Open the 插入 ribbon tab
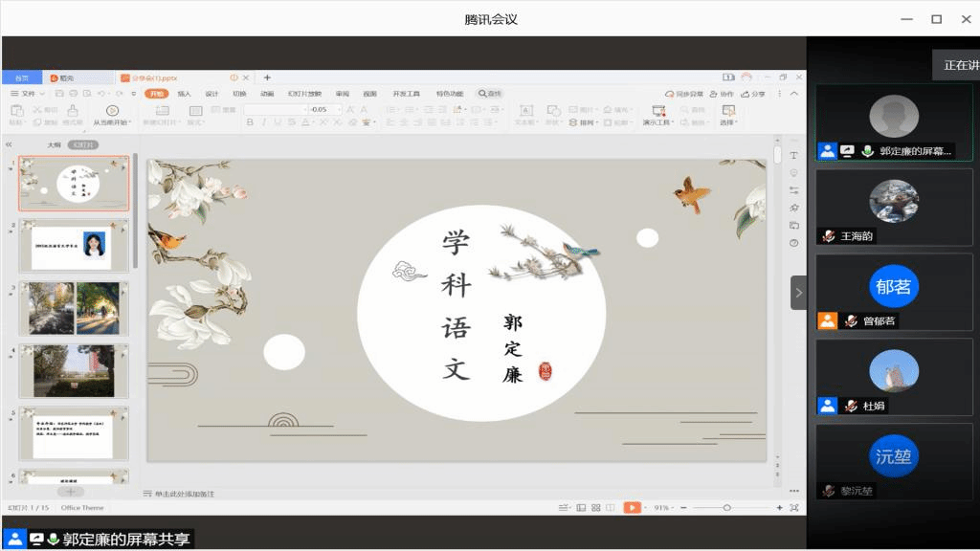This screenshot has height=551, width=980. (x=184, y=94)
